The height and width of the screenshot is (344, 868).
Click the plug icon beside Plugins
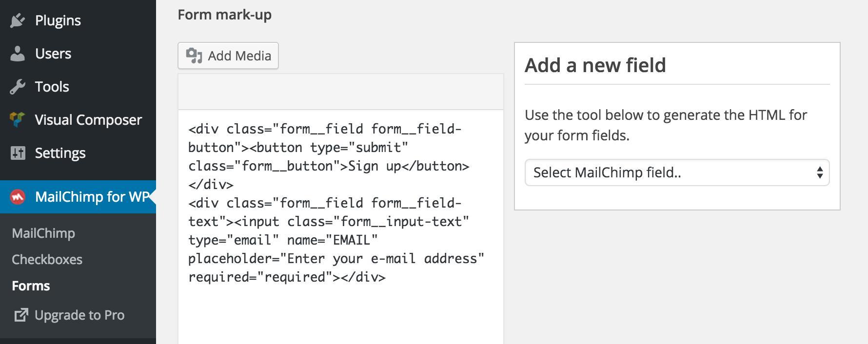point(18,20)
